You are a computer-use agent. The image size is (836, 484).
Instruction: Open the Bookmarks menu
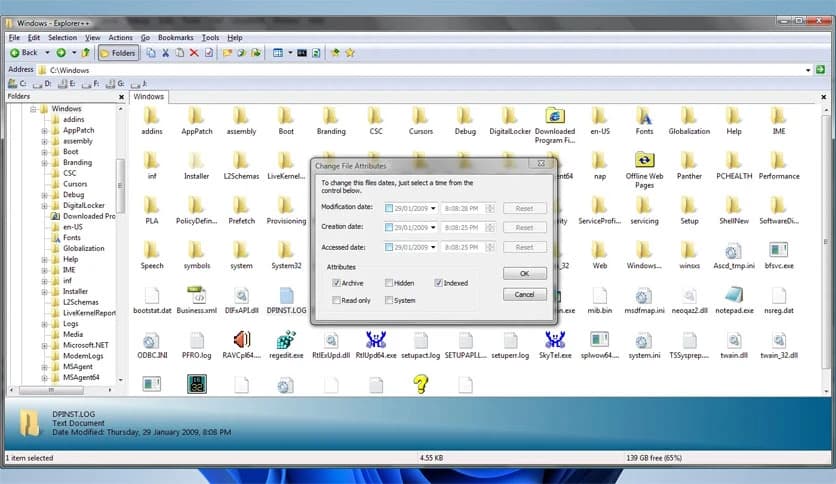(x=175, y=38)
